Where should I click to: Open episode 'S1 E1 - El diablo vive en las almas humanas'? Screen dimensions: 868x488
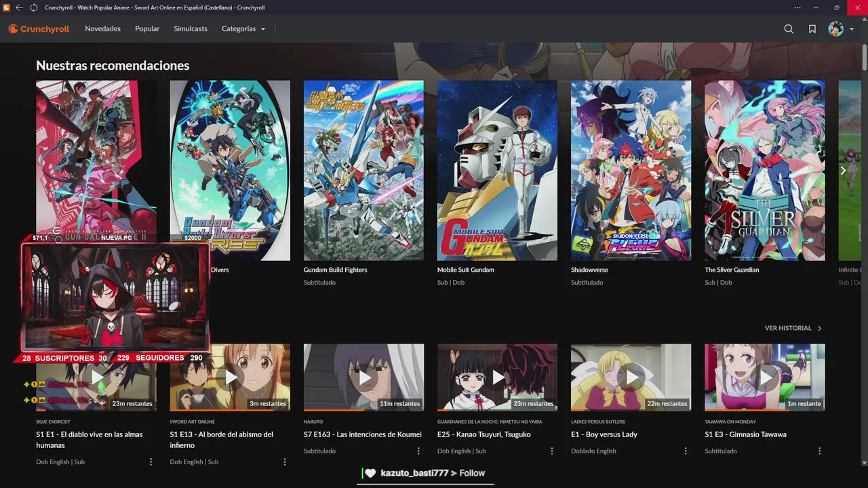90,440
